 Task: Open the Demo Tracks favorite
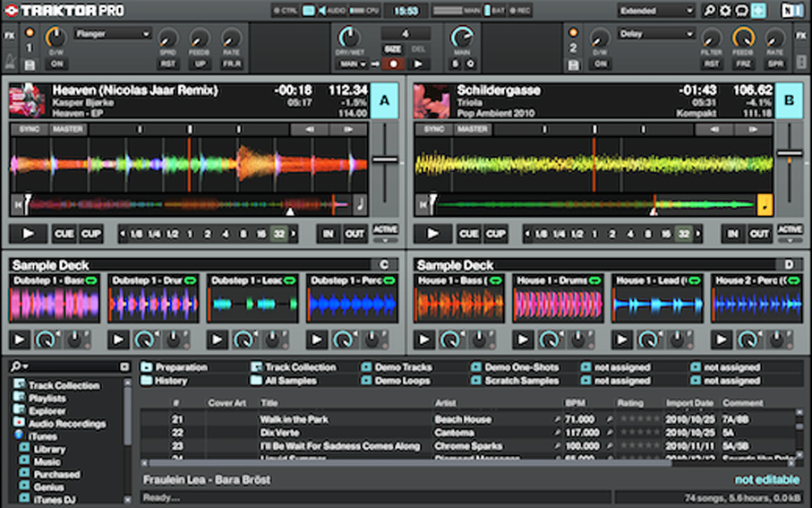pos(397,367)
